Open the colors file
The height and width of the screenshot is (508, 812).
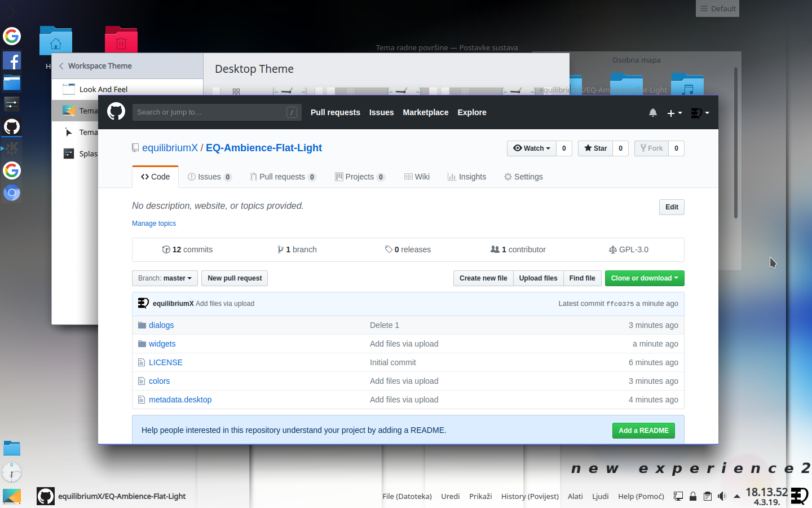[x=159, y=381]
